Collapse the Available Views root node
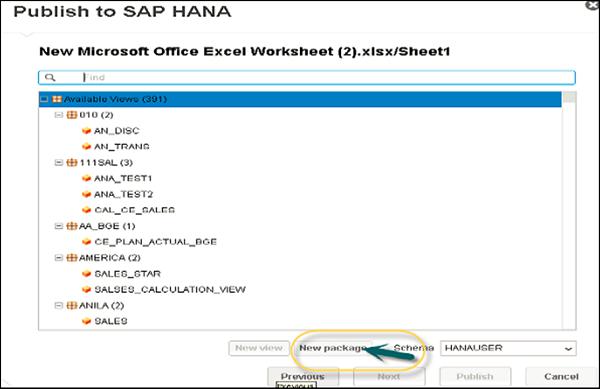600x389 pixels. 44,99
